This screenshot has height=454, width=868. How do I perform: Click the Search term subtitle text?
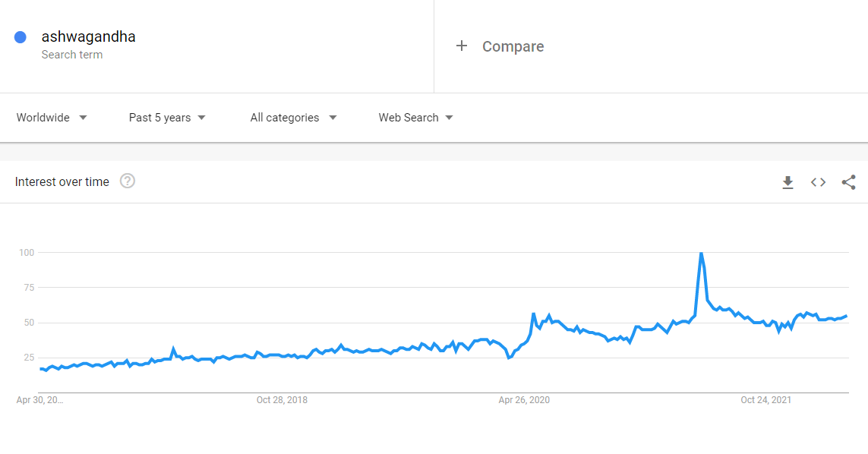72,55
